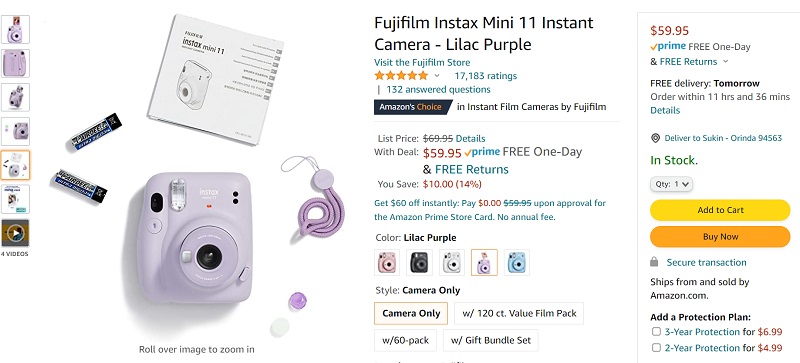Choose the sky blue camera color swatch
The height and width of the screenshot is (363, 800).
[x=517, y=262]
